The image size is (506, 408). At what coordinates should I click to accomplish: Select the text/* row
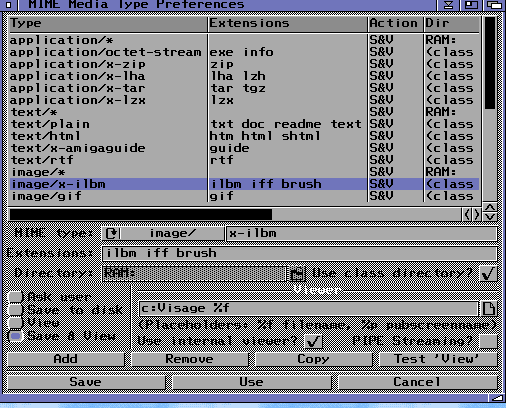[x=244, y=112]
